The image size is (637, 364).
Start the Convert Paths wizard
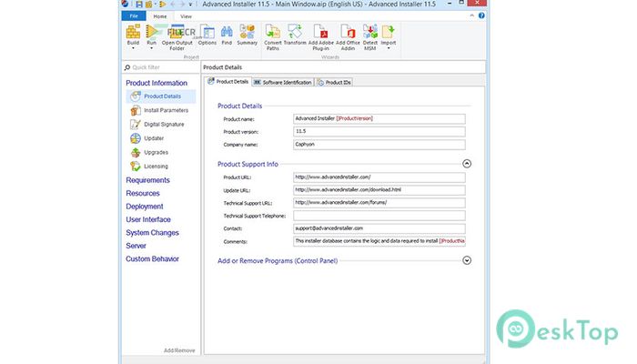click(x=273, y=37)
